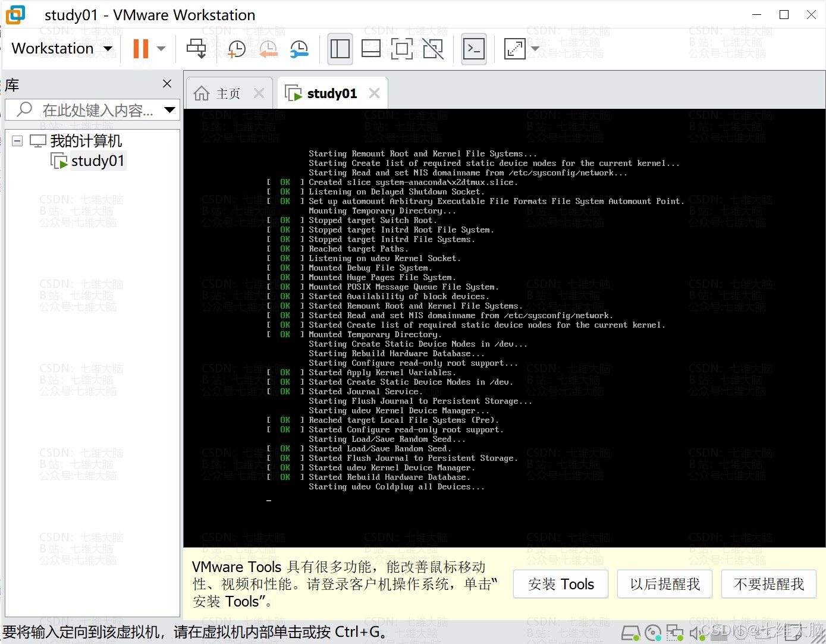Viewport: 826px width, 644px height.
Task: Take a snapshot of this virtual machine
Action: point(236,49)
